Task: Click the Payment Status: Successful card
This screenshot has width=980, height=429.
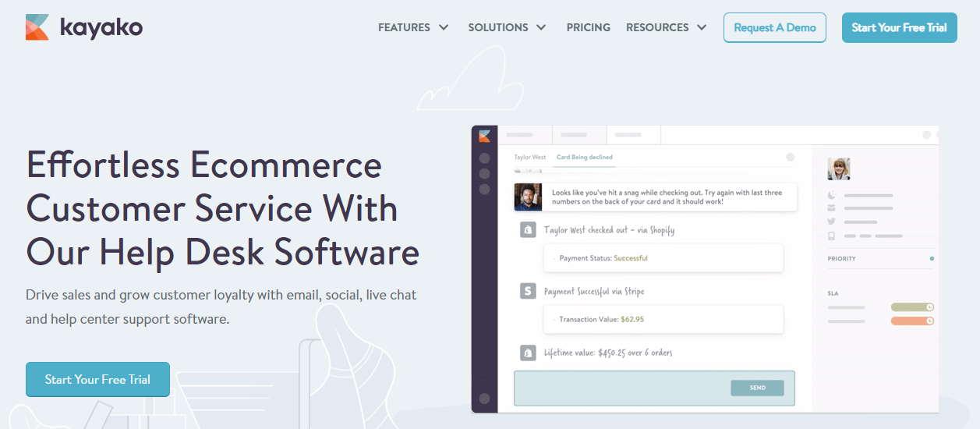Action: pos(663,257)
